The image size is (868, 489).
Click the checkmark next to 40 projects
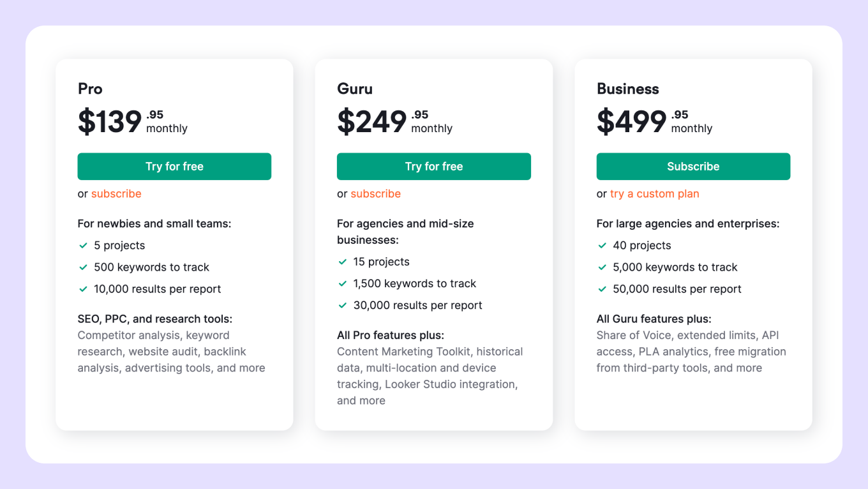(602, 245)
